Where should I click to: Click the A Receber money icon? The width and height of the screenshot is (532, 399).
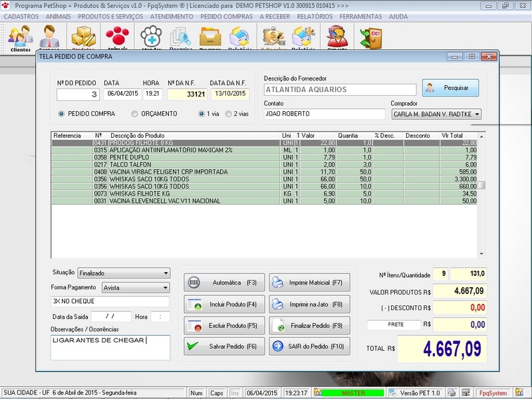(273, 38)
